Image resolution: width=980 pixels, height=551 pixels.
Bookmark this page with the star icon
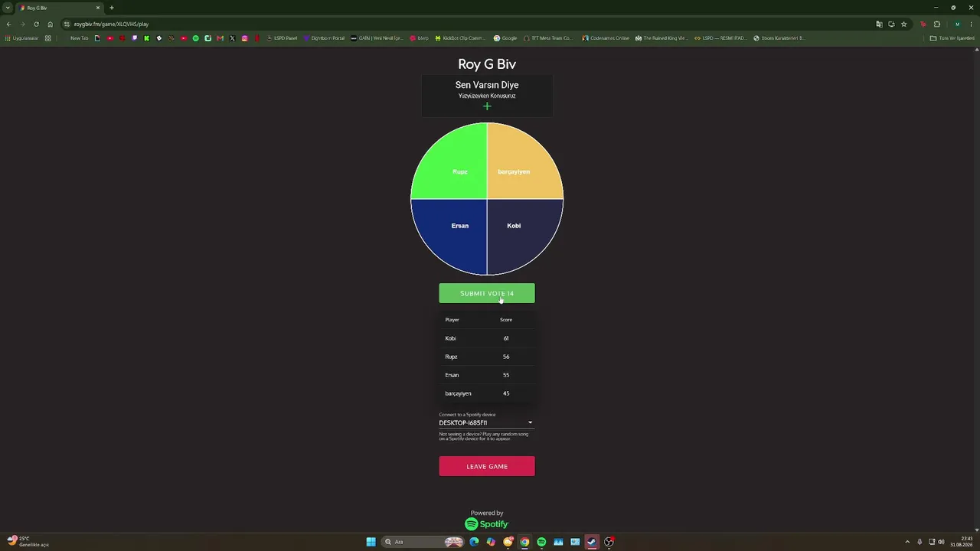[903, 24]
